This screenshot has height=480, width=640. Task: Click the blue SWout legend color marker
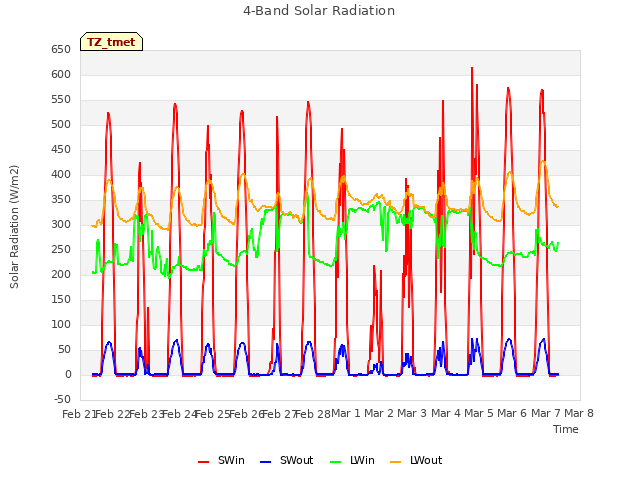tap(265, 462)
